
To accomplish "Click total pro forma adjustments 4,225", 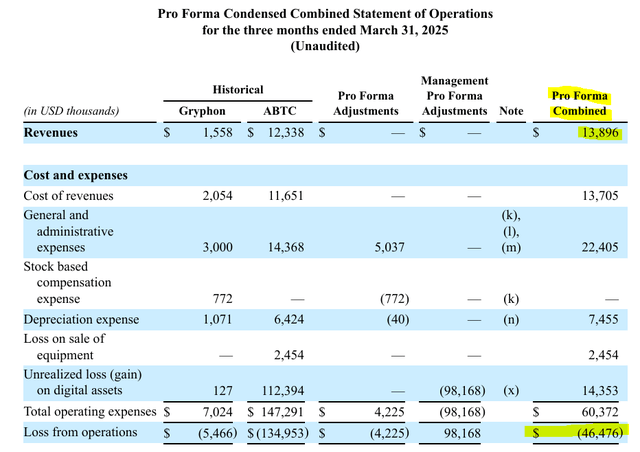I will 389,412.
